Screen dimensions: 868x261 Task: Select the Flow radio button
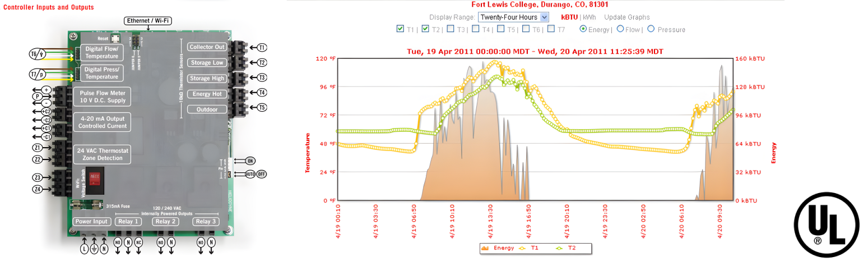pos(620,29)
